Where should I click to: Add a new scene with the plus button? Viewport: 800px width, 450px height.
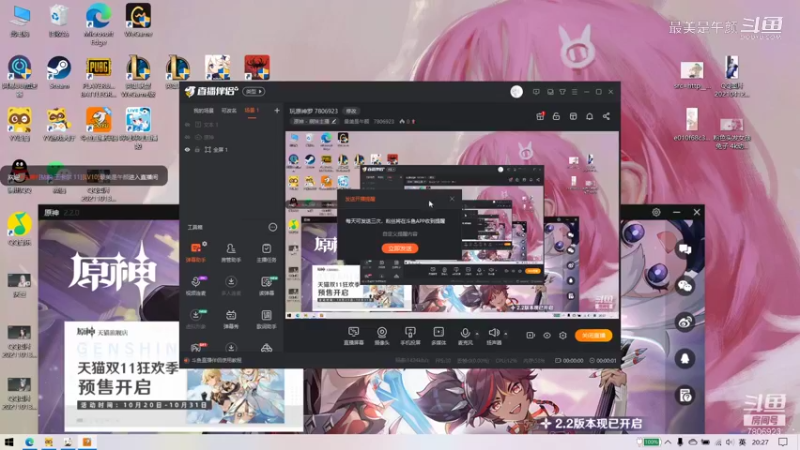(277, 110)
